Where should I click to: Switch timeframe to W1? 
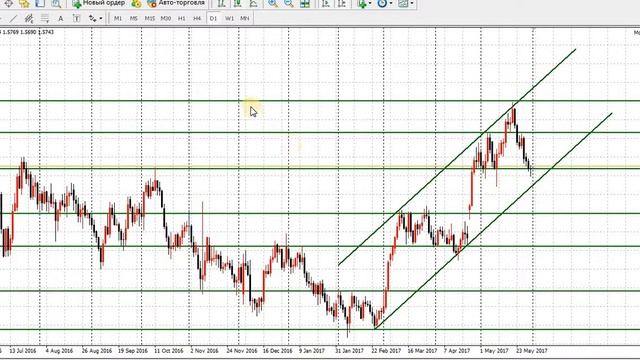pyautogui.click(x=229, y=18)
